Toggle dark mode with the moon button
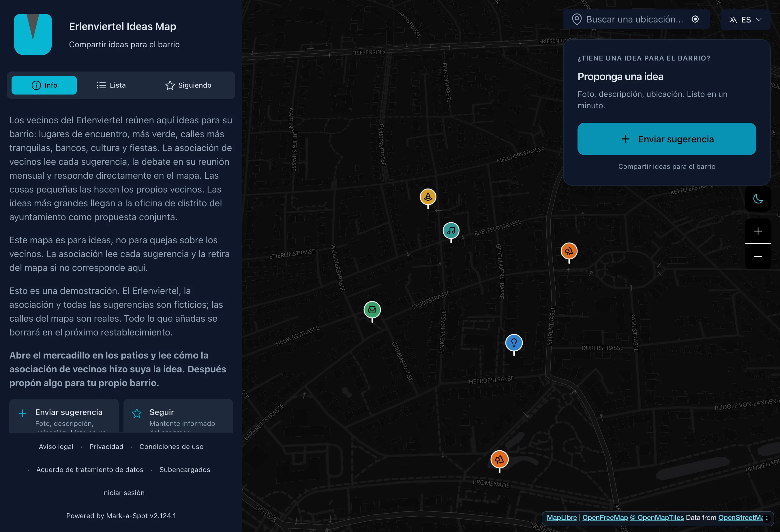This screenshot has width=780, height=532. [758, 199]
